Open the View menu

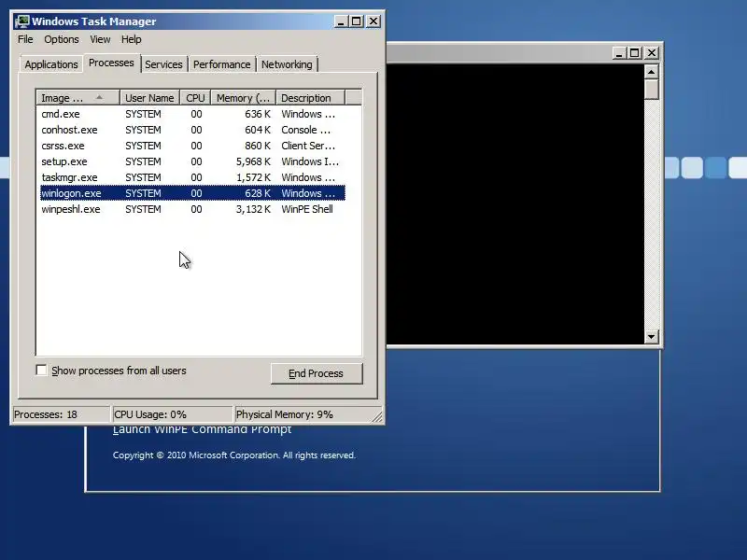[100, 39]
